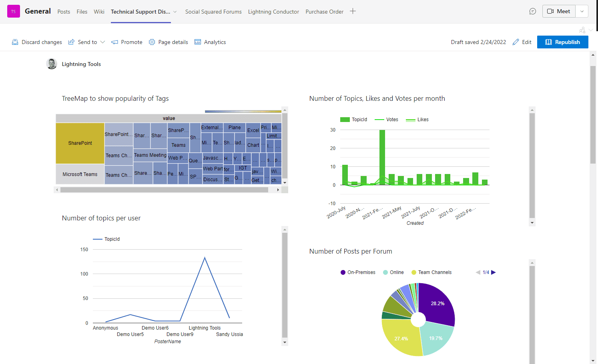Image resolution: width=598 pixels, height=364 pixels.
Task: Open the conversation panel via the chat icon
Action: 532,11
